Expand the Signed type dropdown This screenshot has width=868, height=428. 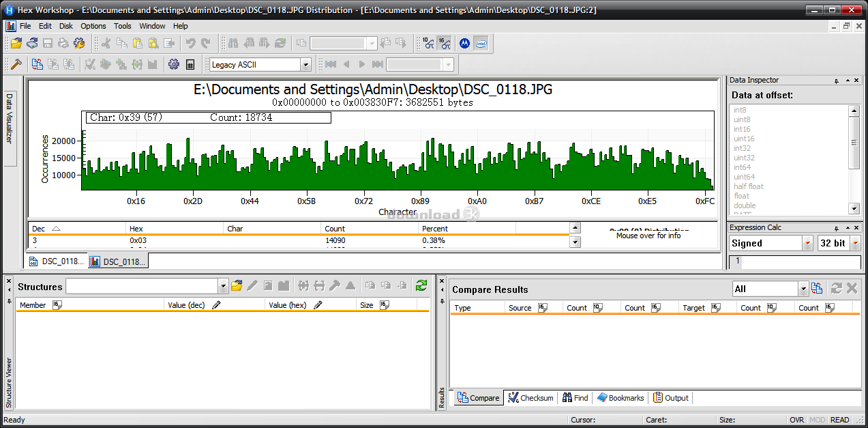tap(808, 243)
